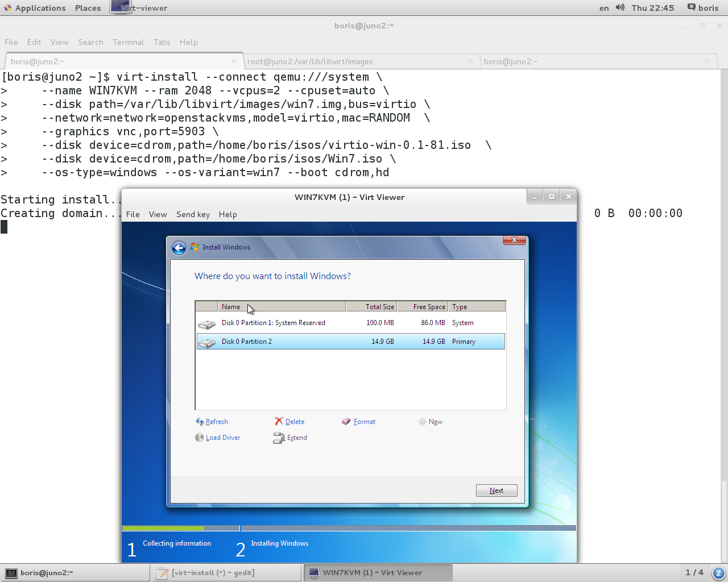
Task: Click the Extend link
Action: (297, 438)
